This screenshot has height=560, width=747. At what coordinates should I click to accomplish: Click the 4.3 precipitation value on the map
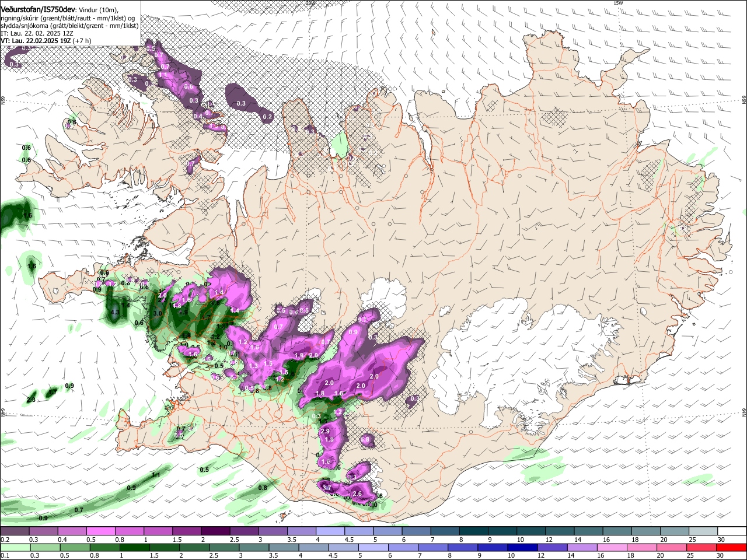point(115,313)
